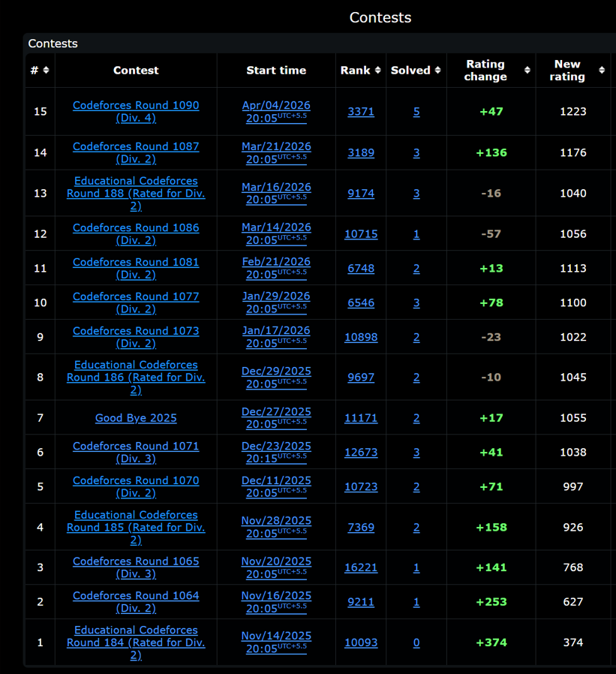Click start time Apr/04/2026 20:05
Viewport: 616px width, 674px height.
[276, 111]
